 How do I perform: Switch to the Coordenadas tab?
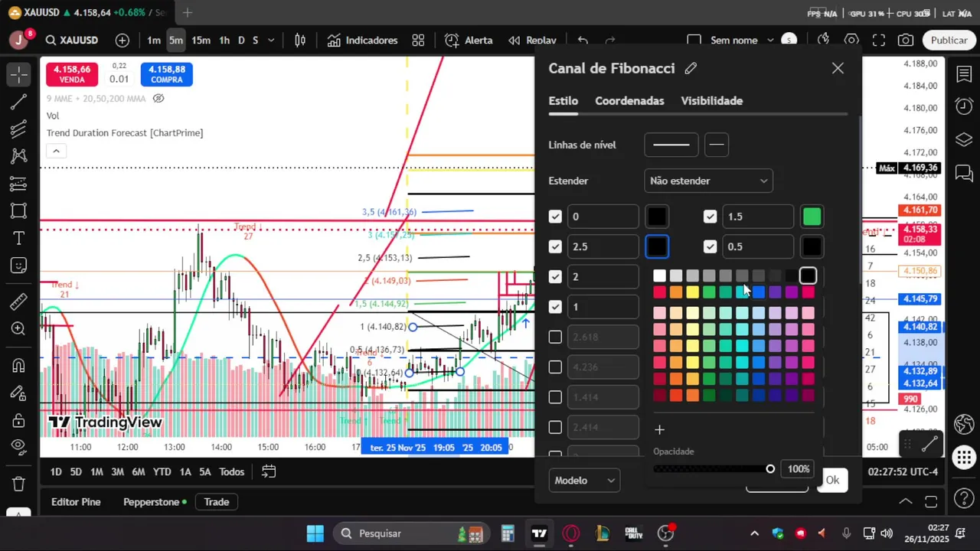click(629, 101)
